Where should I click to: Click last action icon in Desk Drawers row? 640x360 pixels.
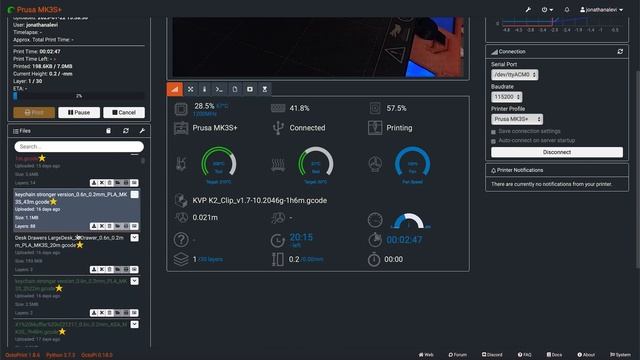(x=134, y=269)
